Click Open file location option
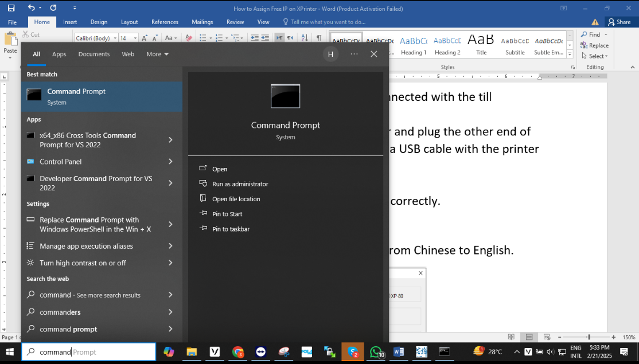The image size is (639, 364). click(x=236, y=199)
